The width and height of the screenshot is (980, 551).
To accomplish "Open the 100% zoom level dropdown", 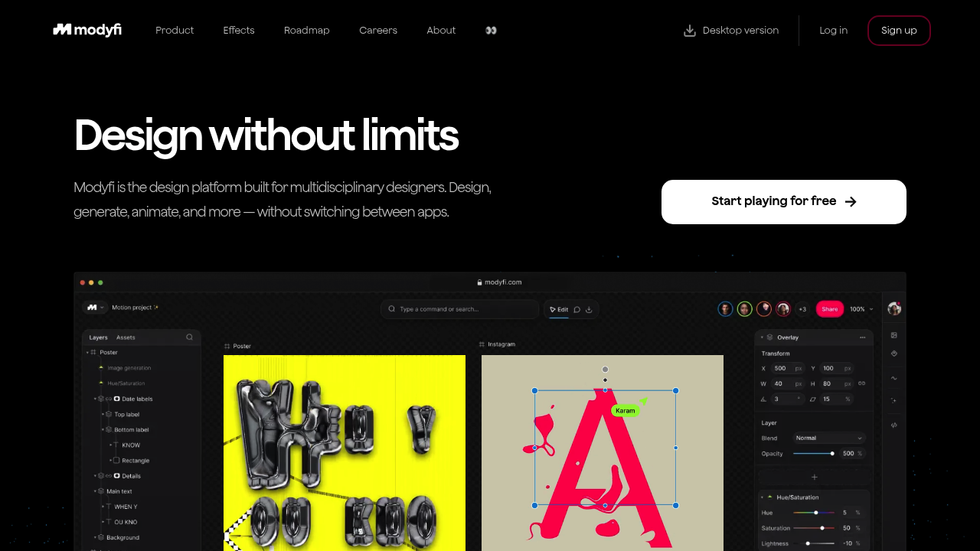I will [x=861, y=309].
